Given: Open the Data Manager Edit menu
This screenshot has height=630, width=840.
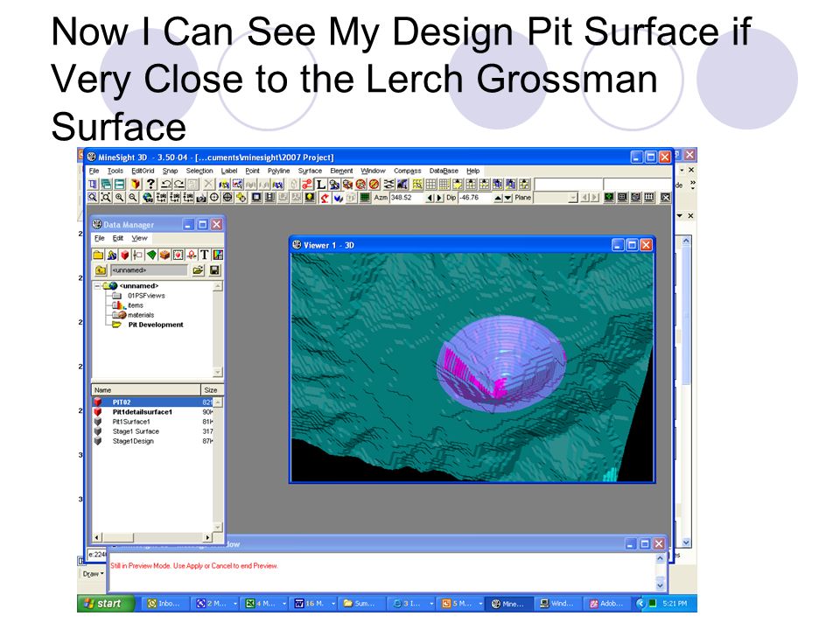Looking at the screenshot, I should pyautogui.click(x=117, y=238).
